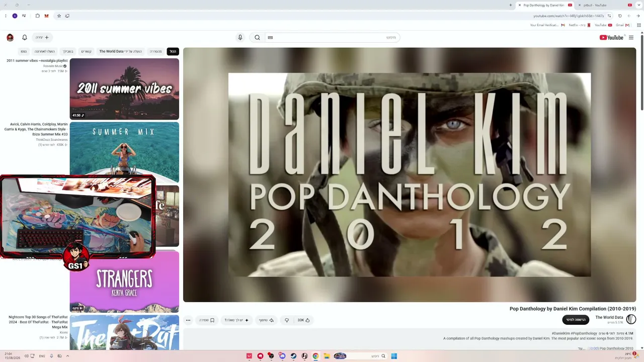
Task: Select the 'בשבילך' filter chip
Action: [68, 51]
